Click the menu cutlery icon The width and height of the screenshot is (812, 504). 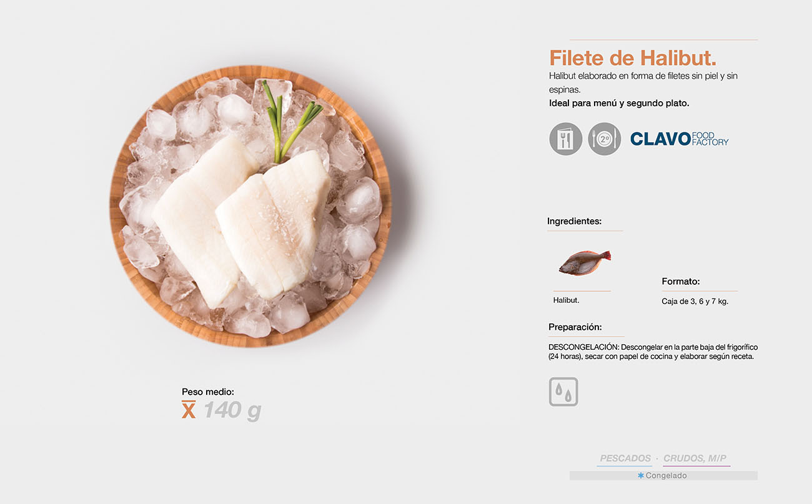(x=566, y=139)
